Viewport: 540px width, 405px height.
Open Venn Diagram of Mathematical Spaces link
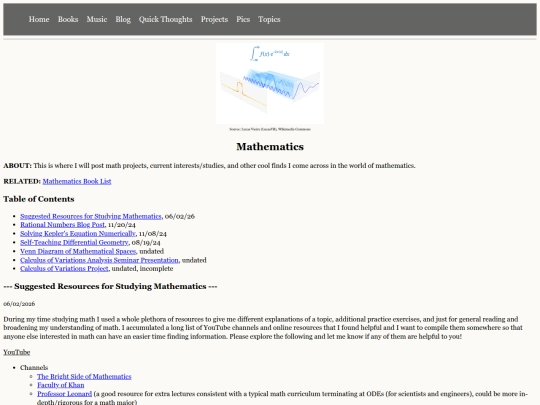[x=78, y=251]
